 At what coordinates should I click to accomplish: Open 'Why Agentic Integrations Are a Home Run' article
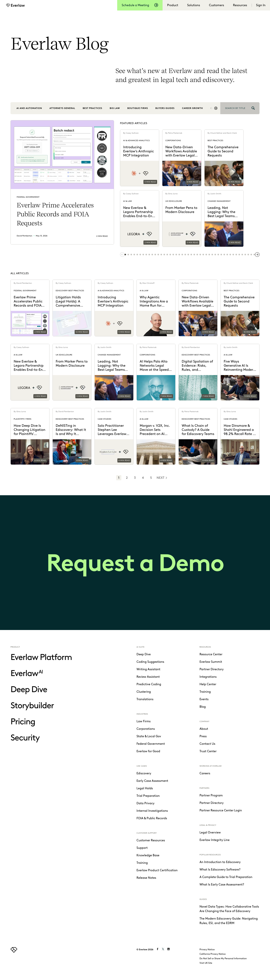(156, 308)
